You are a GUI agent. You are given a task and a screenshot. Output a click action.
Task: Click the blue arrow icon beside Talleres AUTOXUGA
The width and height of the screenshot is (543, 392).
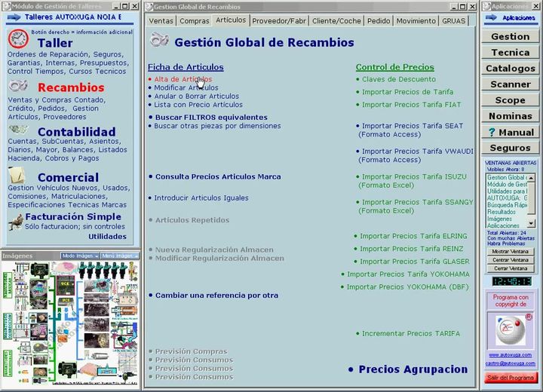(14, 17)
